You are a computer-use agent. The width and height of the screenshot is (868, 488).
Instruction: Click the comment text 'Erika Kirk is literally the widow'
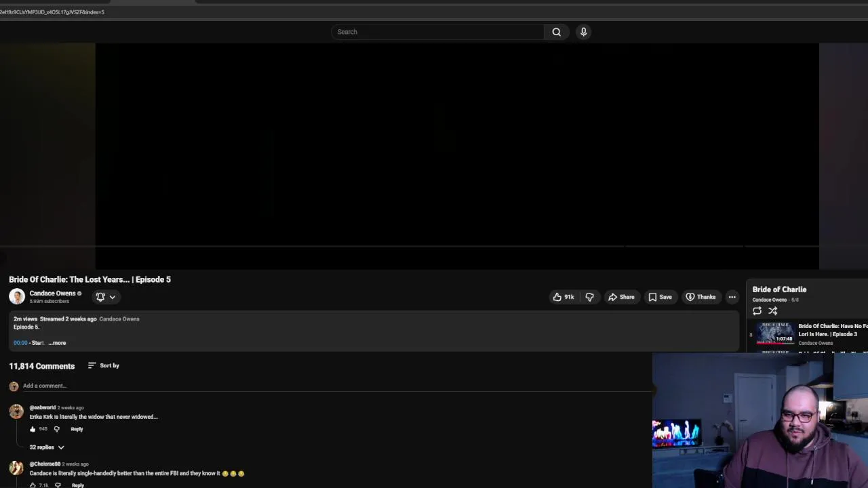(x=94, y=417)
